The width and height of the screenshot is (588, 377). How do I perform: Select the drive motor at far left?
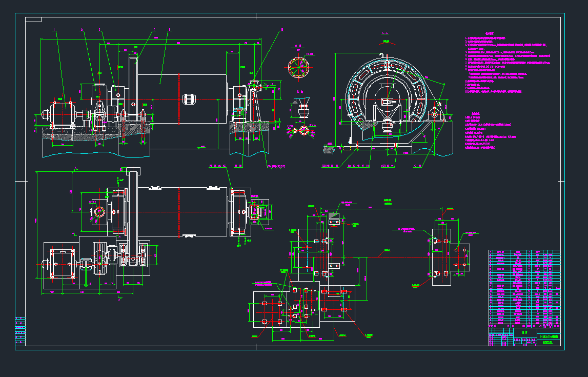[x=62, y=113]
